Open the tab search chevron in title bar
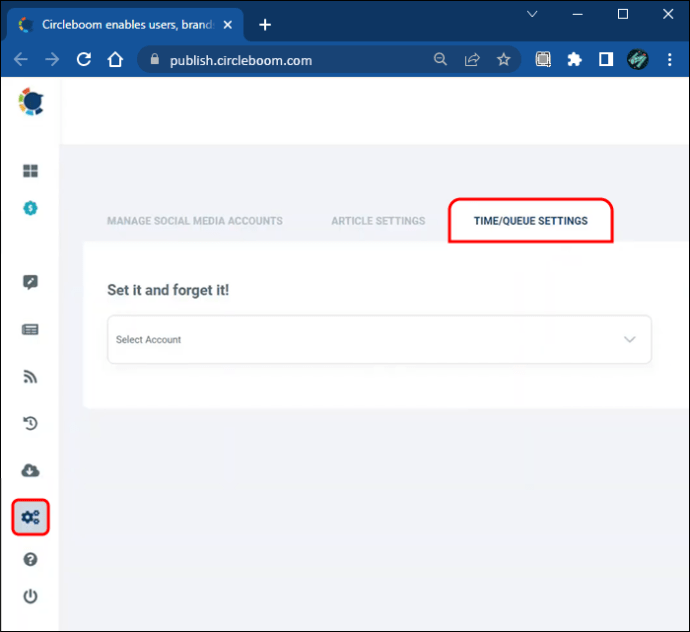The image size is (690, 632). (532, 14)
